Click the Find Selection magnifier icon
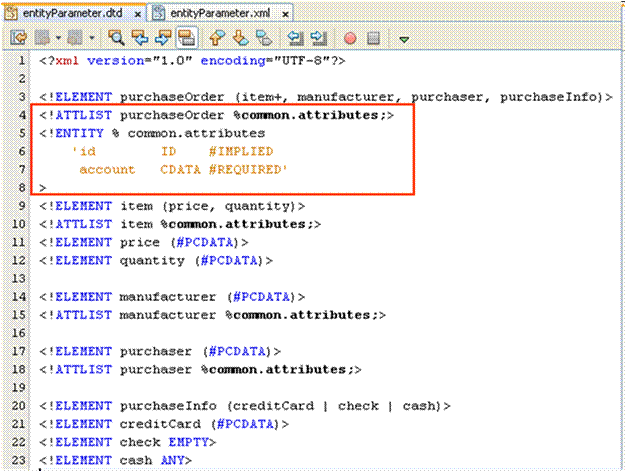The image size is (625, 471). point(116,38)
